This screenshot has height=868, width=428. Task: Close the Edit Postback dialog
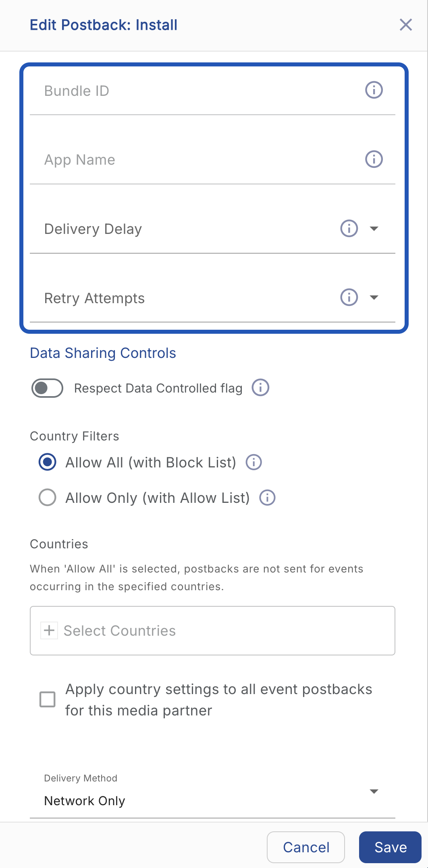click(x=406, y=25)
